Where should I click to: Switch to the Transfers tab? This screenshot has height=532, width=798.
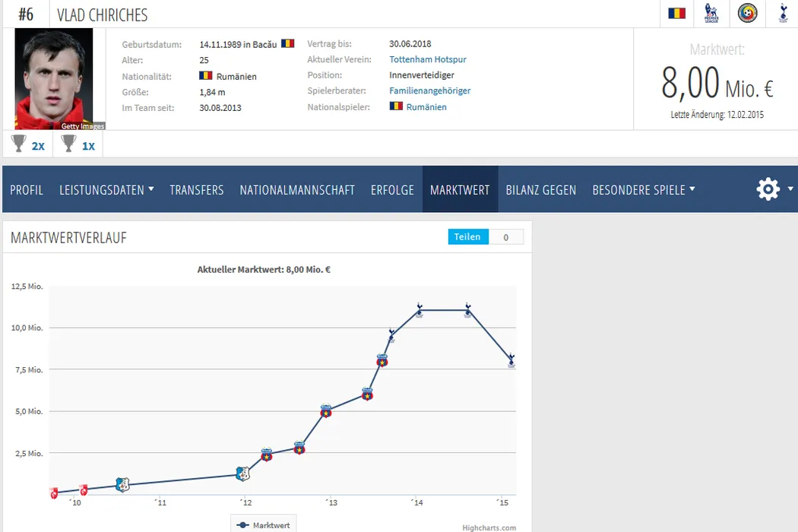click(x=197, y=190)
